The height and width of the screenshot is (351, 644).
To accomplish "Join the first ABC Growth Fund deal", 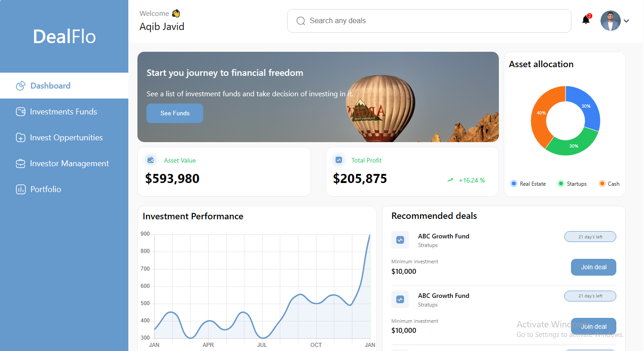I will (x=593, y=267).
